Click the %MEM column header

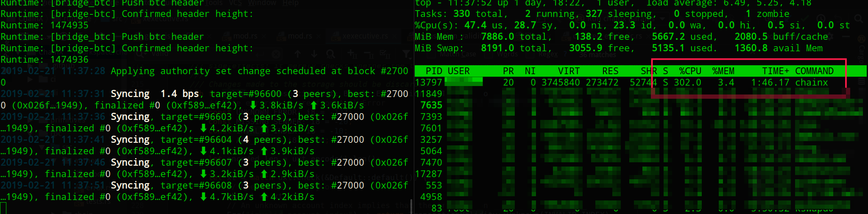tap(723, 71)
